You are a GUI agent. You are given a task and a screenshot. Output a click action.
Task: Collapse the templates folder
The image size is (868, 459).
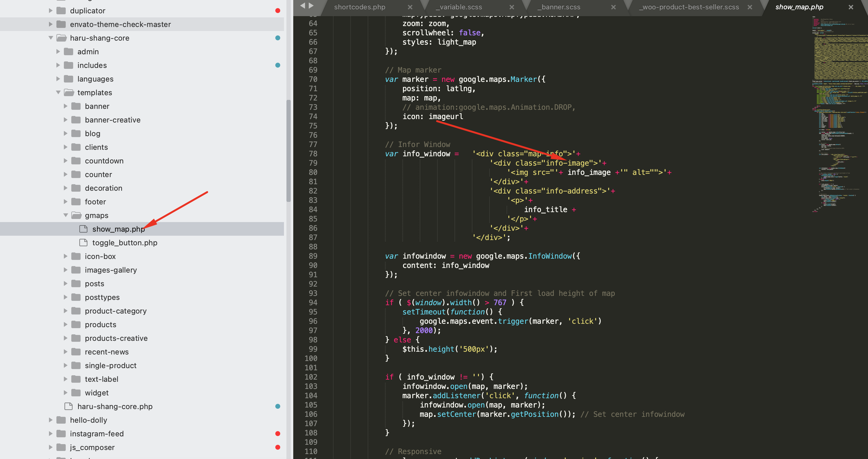58,92
